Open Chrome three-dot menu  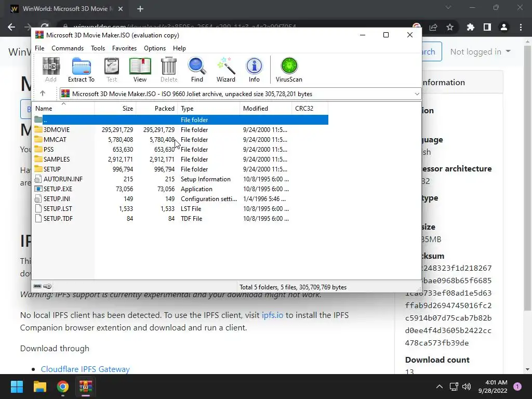coord(521,27)
